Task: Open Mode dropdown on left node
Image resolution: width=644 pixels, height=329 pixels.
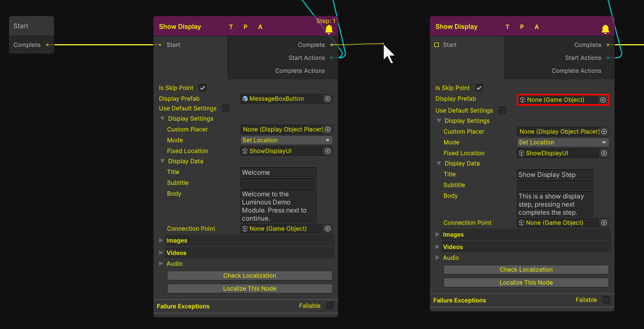Action: pyautogui.click(x=286, y=140)
